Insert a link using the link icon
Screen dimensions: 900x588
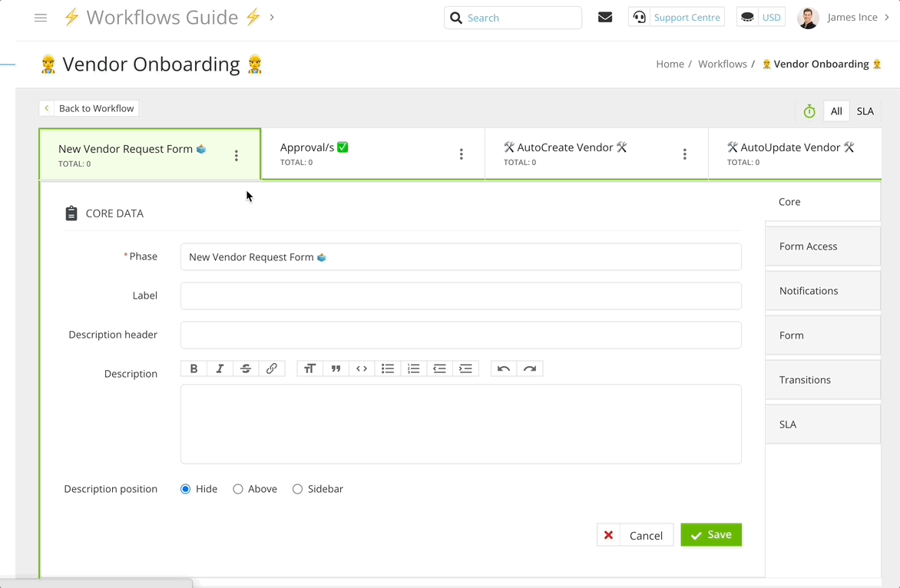[x=272, y=369]
